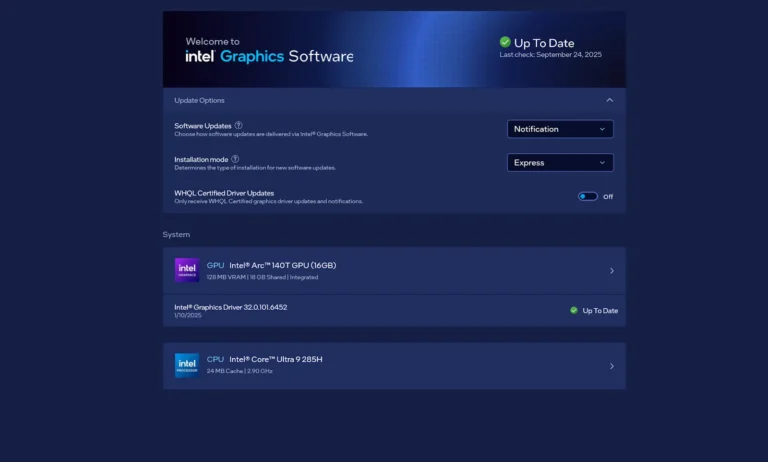Click the Last check September 24, 2025 text
The image size is (768, 462).
[551, 54]
